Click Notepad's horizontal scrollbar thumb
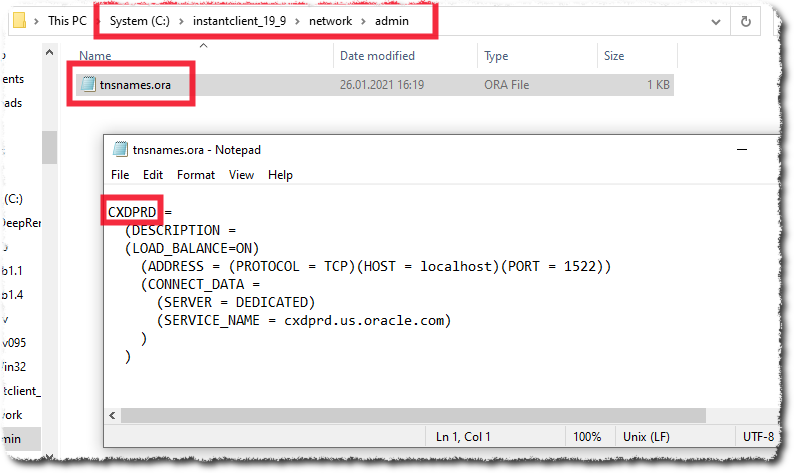 (x=400, y=415)
